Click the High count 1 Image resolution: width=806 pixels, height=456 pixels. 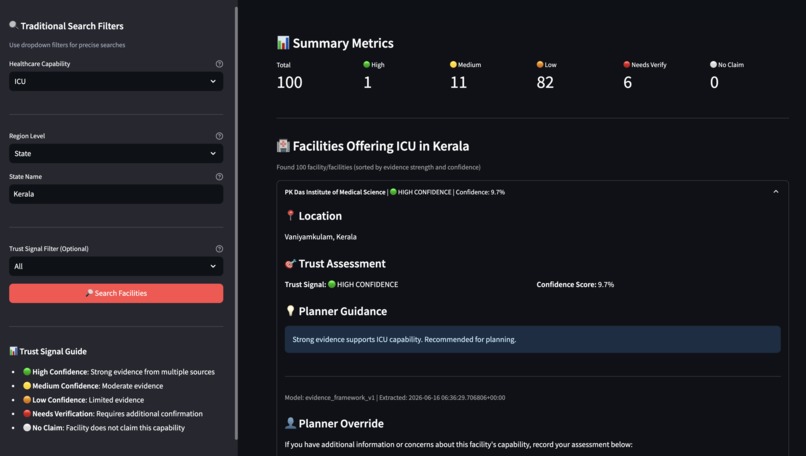coord(368,82)
